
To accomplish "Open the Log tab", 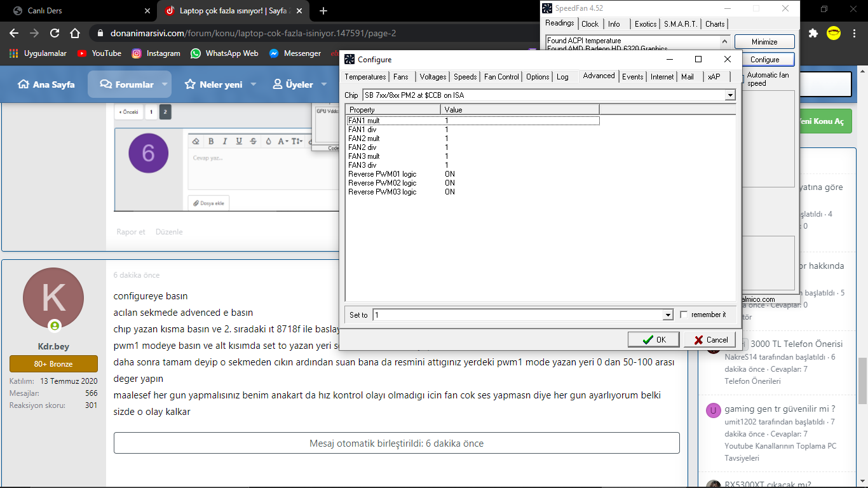I will [562, 77].
